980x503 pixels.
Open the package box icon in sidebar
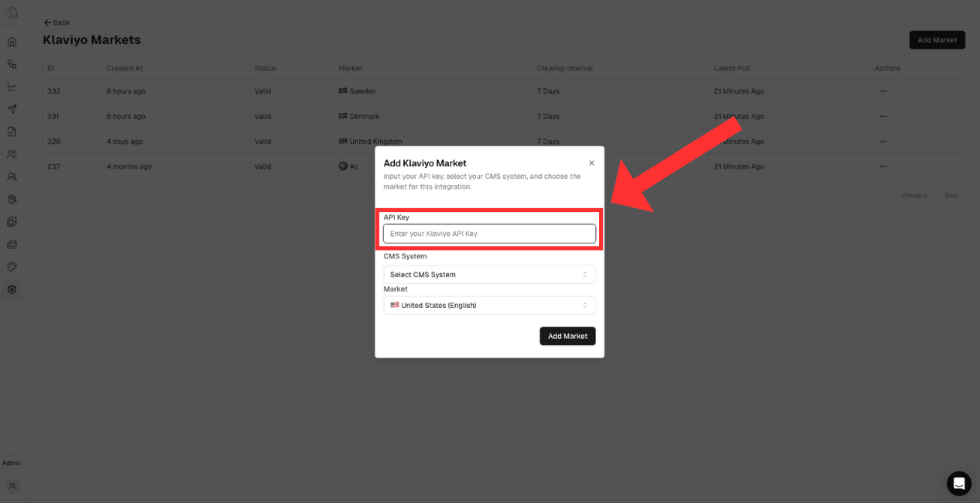tap(12, 199)
